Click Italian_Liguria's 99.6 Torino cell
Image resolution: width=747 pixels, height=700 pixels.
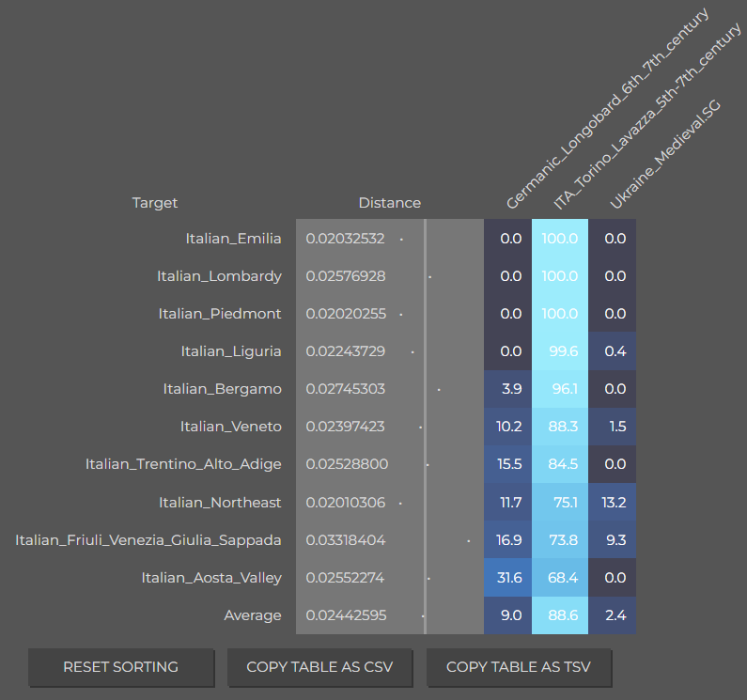560,351
